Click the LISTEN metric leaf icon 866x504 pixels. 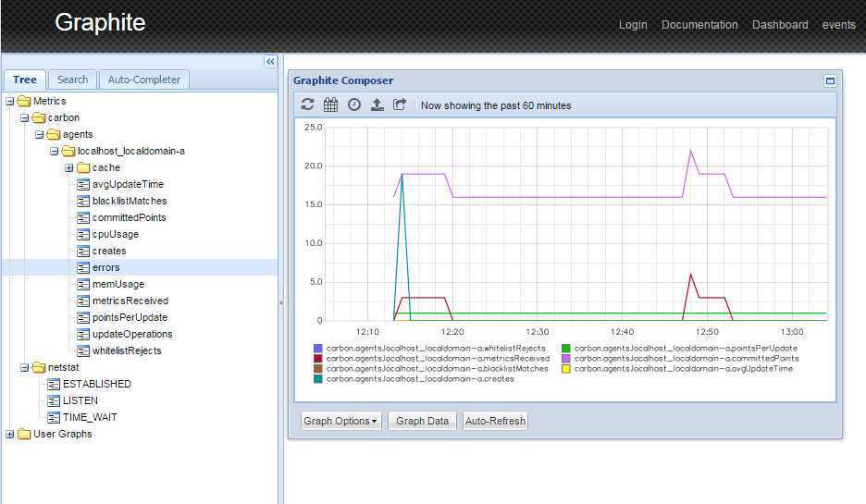click(x=54, y=400)
